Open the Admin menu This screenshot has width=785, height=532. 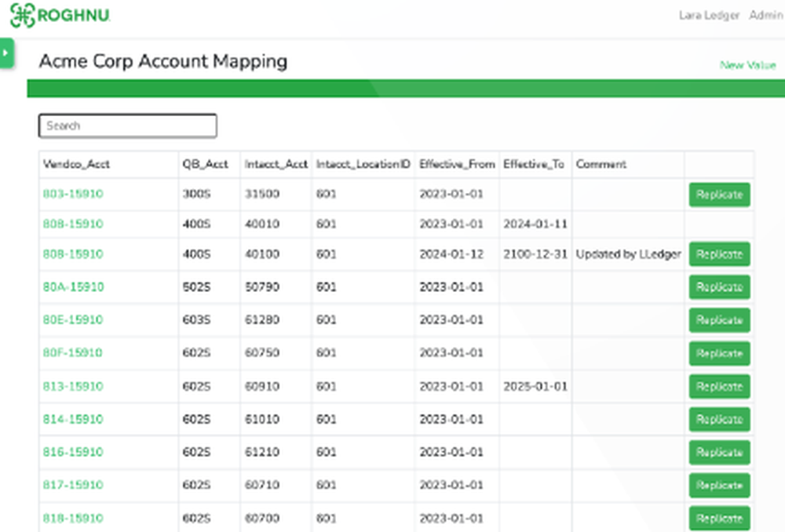point(767,15)
